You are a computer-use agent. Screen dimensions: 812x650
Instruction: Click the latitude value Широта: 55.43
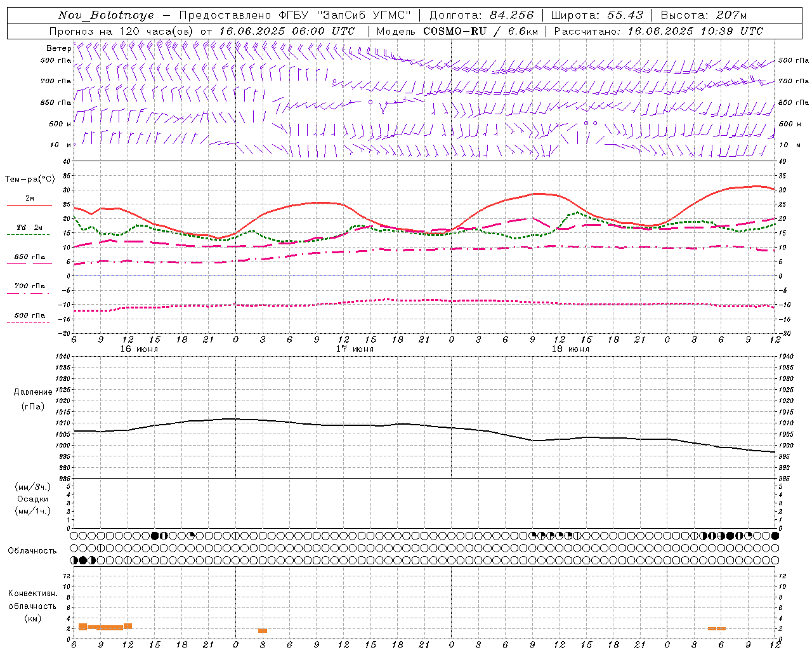click(597, 15)
